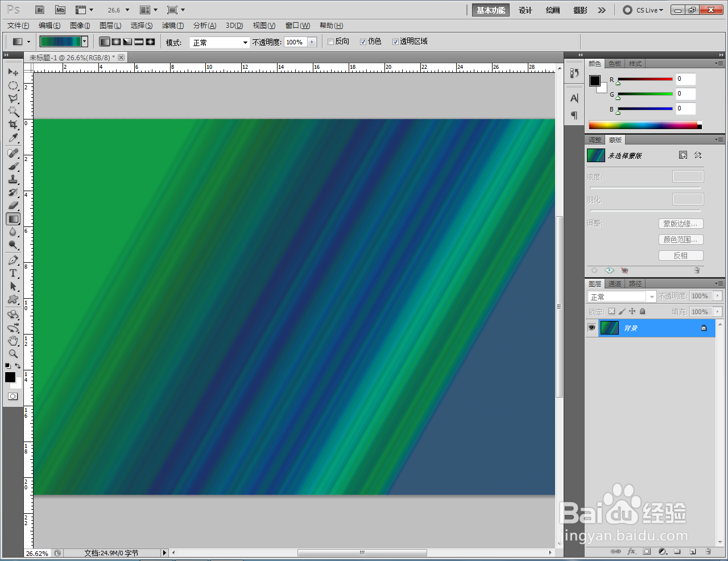Select the Blur tool

point(13,232)
